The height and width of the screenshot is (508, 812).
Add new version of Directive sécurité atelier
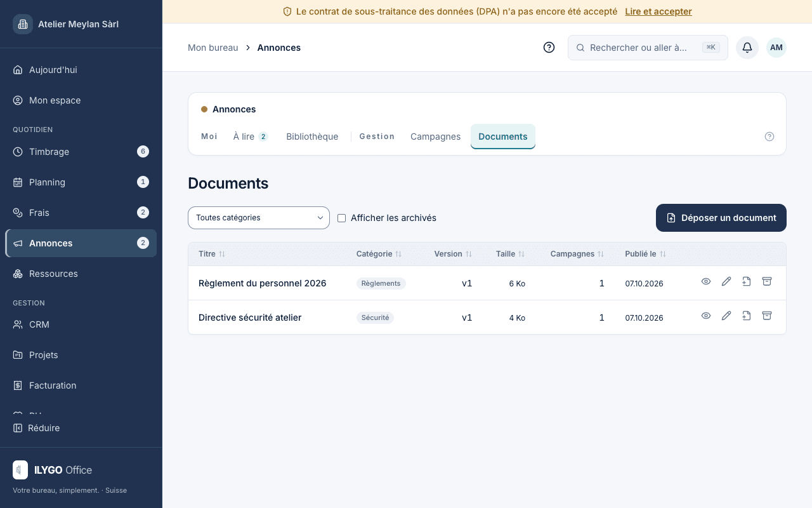point(747,316)
